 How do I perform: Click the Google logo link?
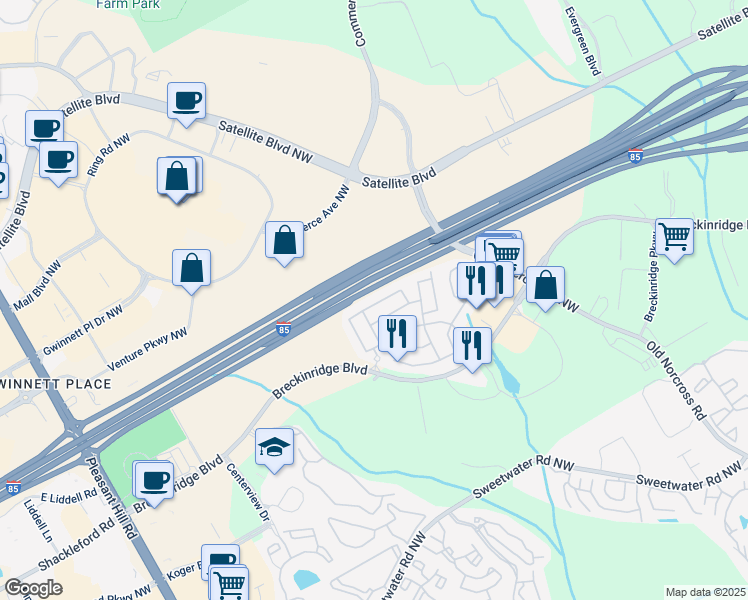click(x=33, y=589)
